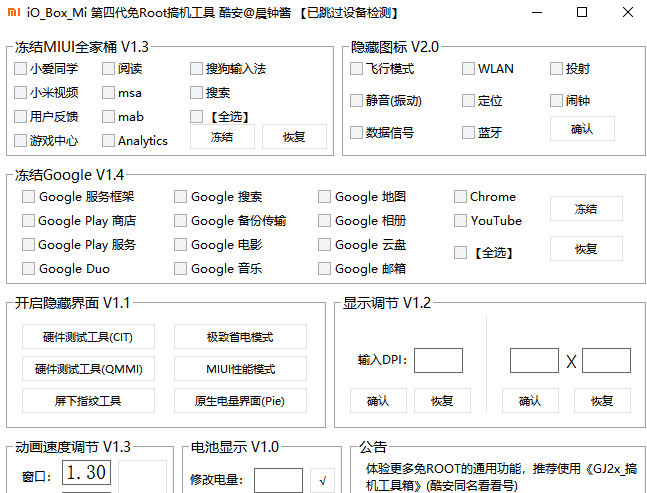
Task: Check the 定位 option
Action: click(x=468, y=100)
